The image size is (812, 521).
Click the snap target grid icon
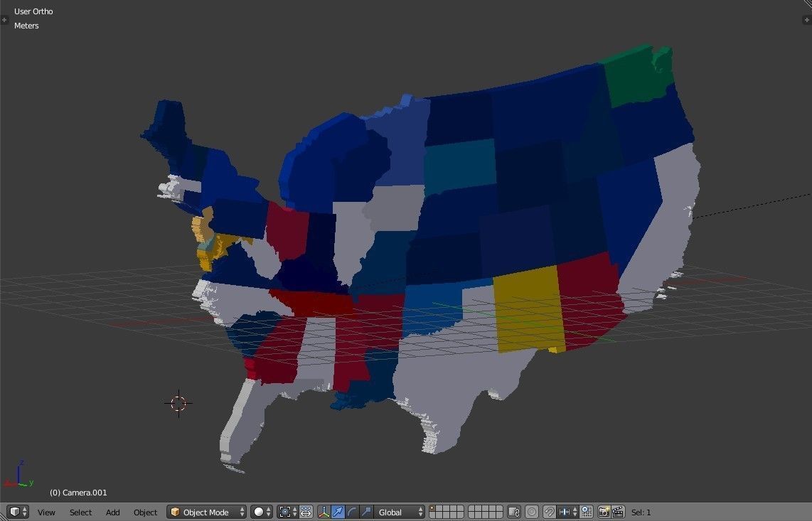point(586,512)
